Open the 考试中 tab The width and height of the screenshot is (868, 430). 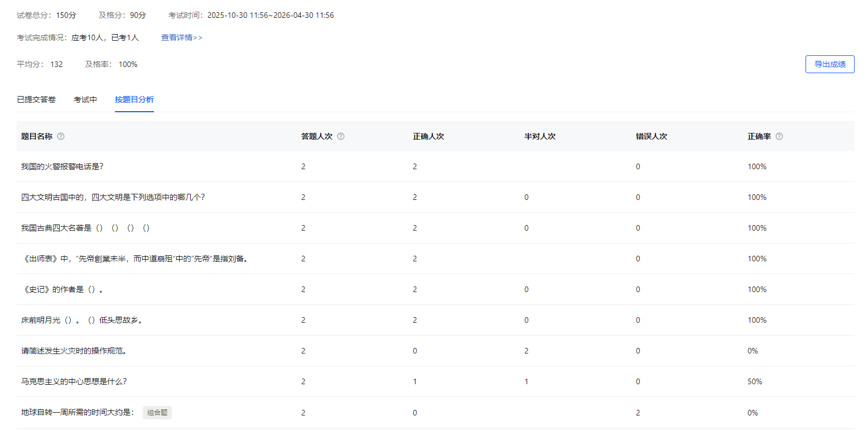pos(85,100)
